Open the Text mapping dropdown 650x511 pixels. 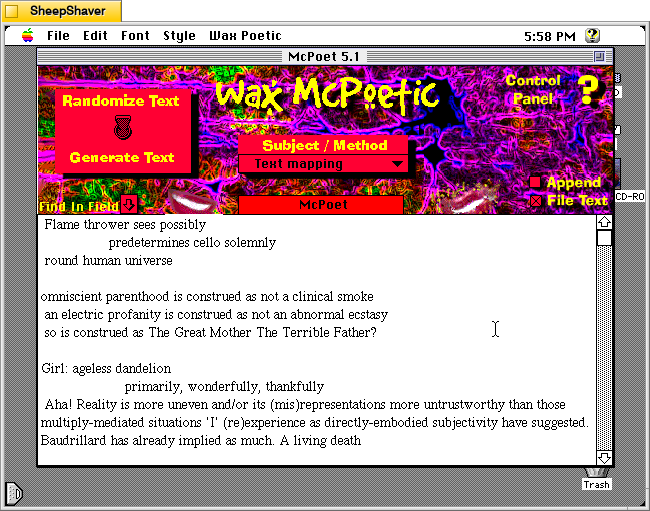pyautogui.click(x=323, y=164)
